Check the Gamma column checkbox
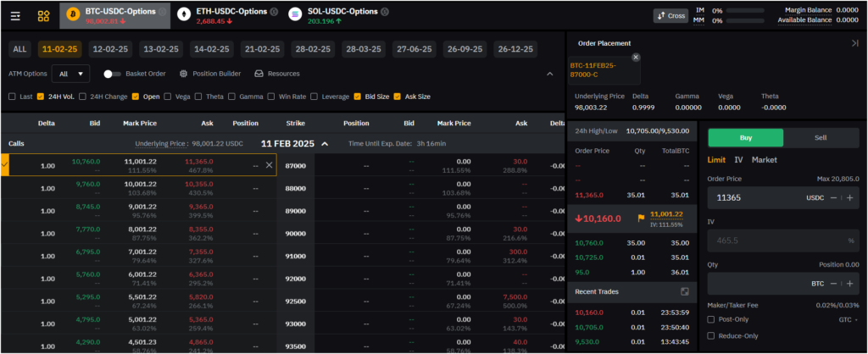Viewport: 868px width, 354px height. pyautogui.click(x=231, y=97)
